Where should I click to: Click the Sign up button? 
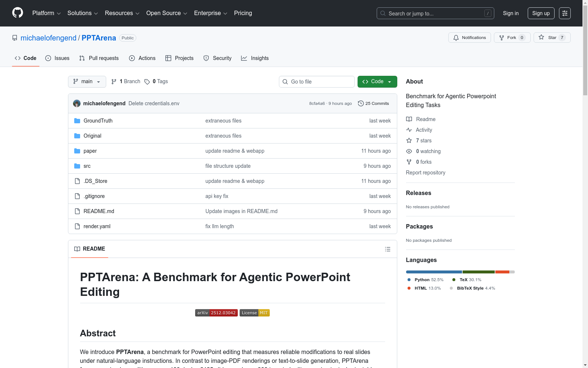click(x=541, y=13)
